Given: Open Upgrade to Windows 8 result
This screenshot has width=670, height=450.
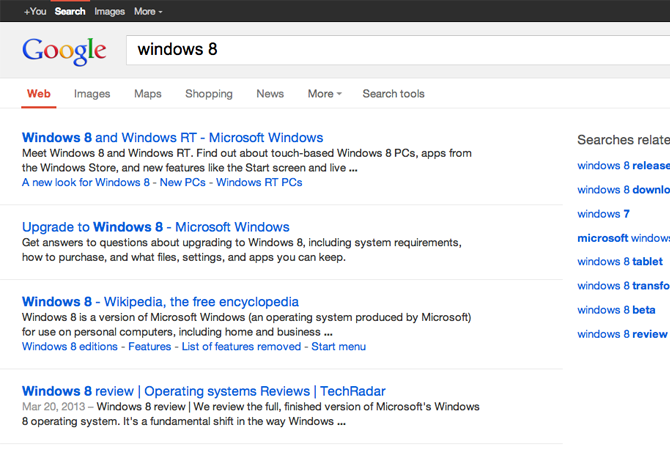Looking at the screenshot, I should (x=156, y=227).
